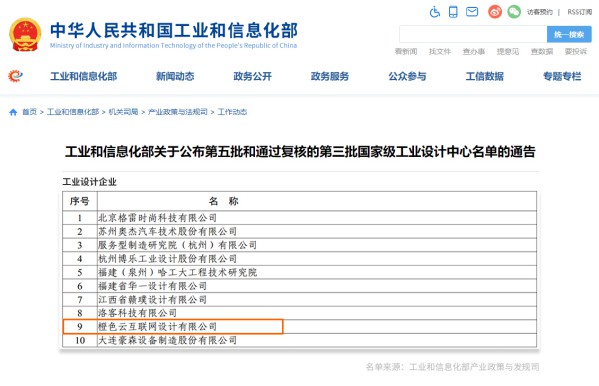Select the 查办事 quick link
The image size is (599, 386).
tap(474, 51)
